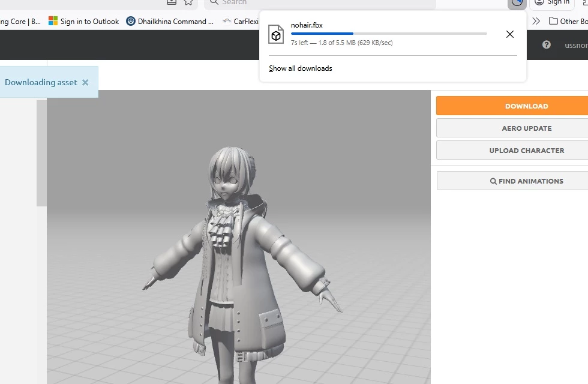Click the Downloading asset message text

click(41, 82)
